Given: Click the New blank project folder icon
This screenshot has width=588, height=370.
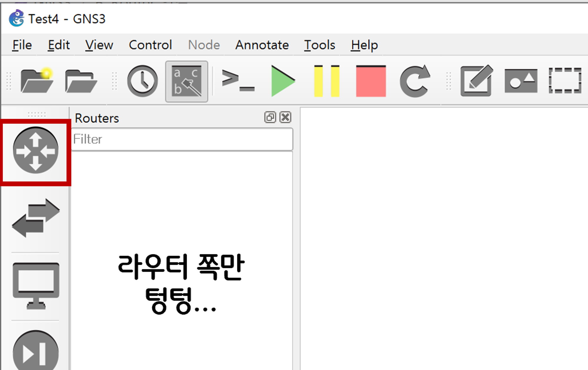Looking at the screenshot, I should pyautogui.click(x=37, y=81).
